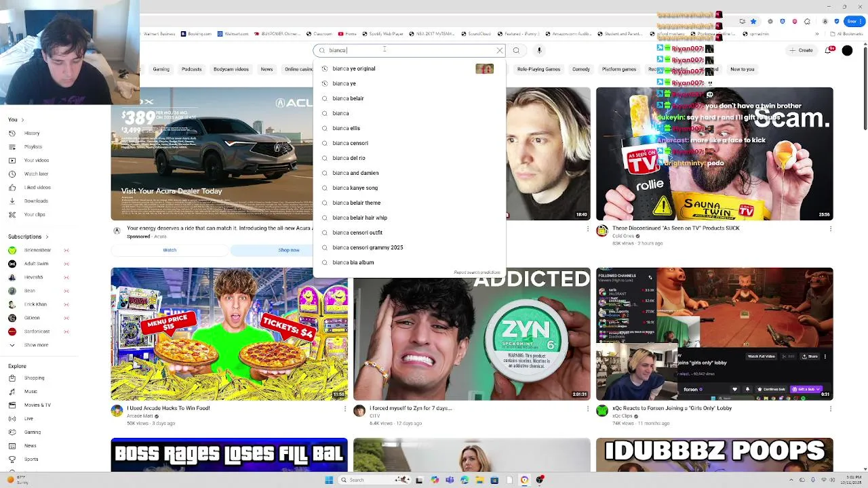Open the account avatar menu

coord(847,50)
